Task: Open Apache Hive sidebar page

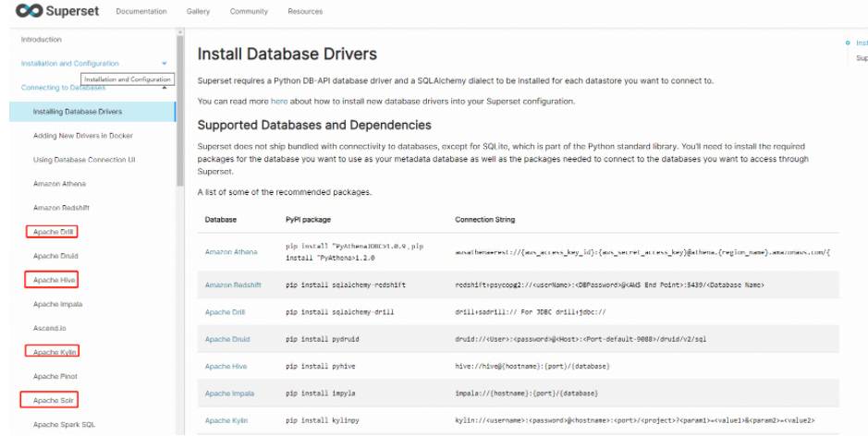Action: (54, 281)
